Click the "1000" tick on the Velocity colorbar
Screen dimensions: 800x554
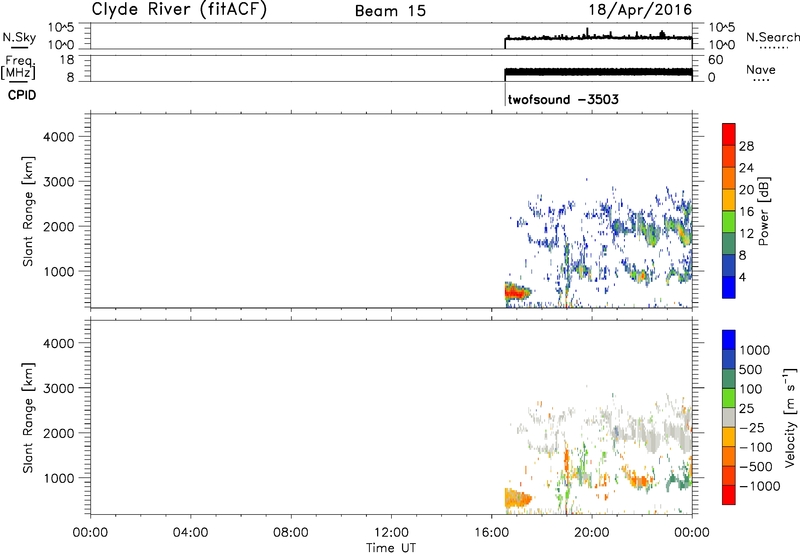[x=755, y=350]
